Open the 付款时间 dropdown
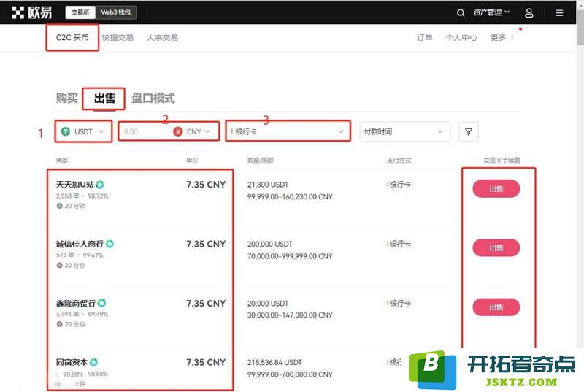The image size is (584, 392). click(x=405, y=131)
